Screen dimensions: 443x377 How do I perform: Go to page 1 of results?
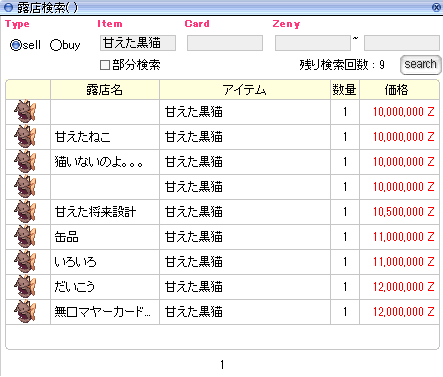(222, 365)
